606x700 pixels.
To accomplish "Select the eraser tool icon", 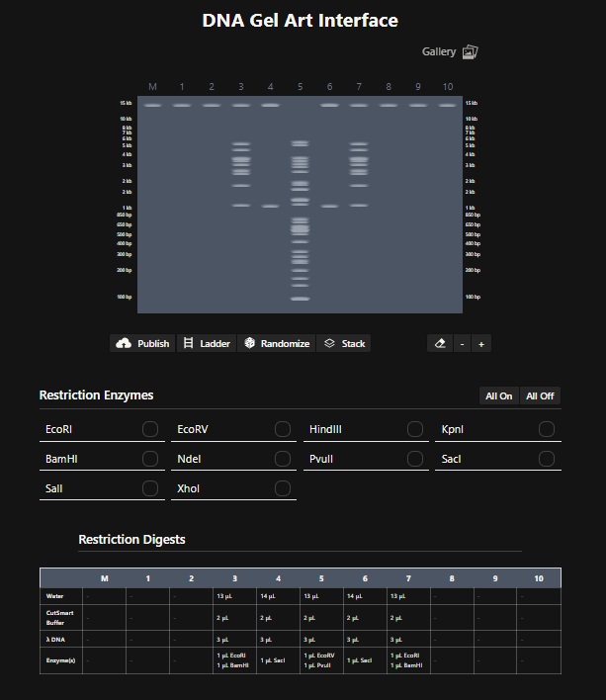I will coord(440,343).
